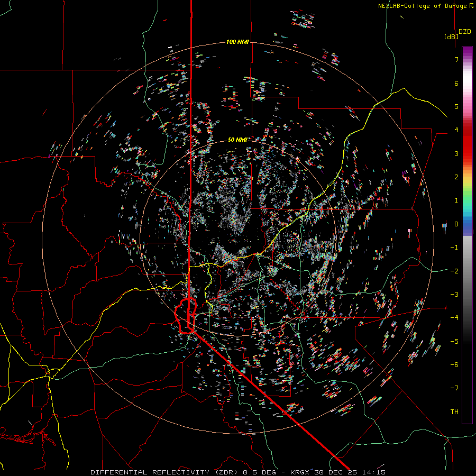Click the 0 dB value on the color scale
The image size is (476, 476).
click(456, 224)
